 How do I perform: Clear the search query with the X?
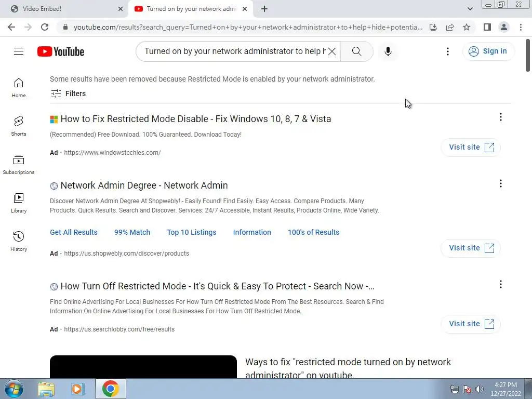[x=332, y=51]
